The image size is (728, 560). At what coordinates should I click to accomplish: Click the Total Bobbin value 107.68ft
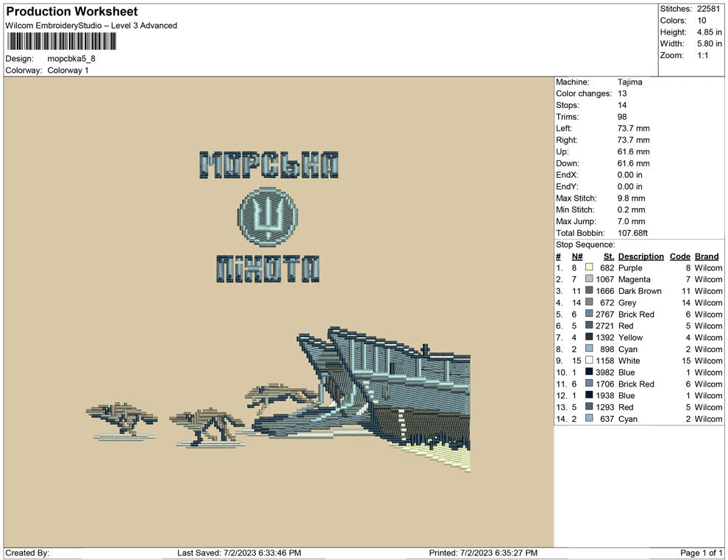pos(632,233)
